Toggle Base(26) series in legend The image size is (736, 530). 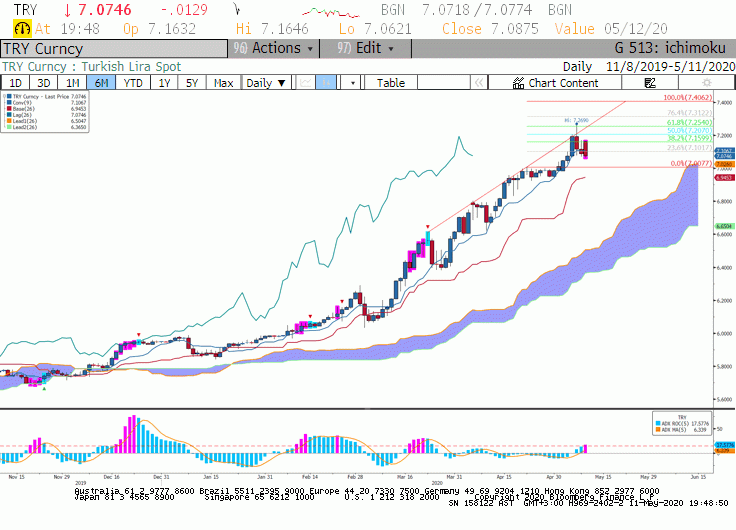coord(23,108)
